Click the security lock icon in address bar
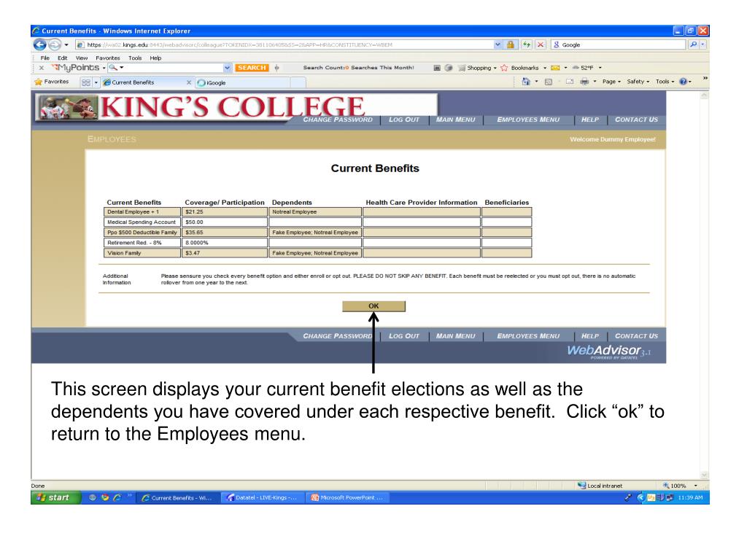Viewport: 747px width, 560px height. [511, 44]
